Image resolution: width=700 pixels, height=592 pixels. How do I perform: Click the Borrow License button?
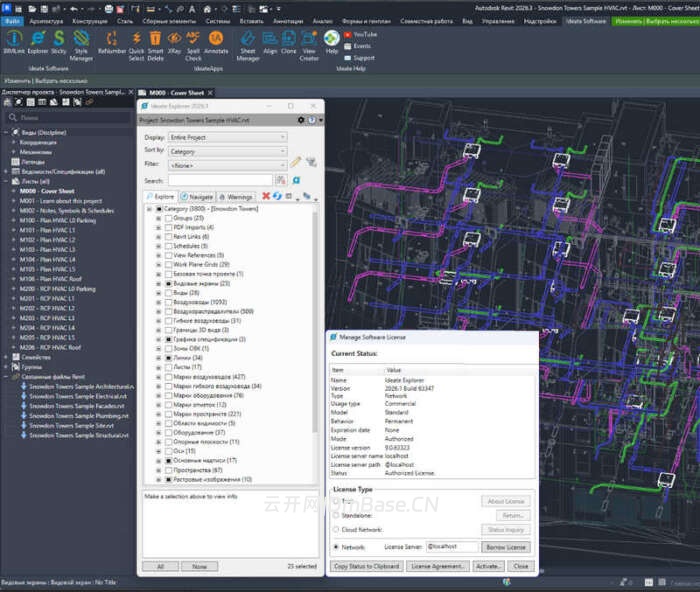tap(505, 547)
